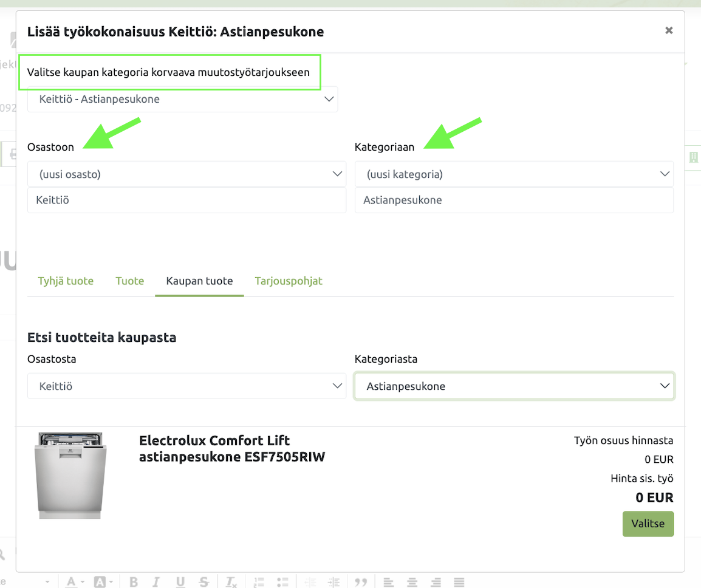Toggle bold formatting in the editor toolbar

(x=134, y=582)
